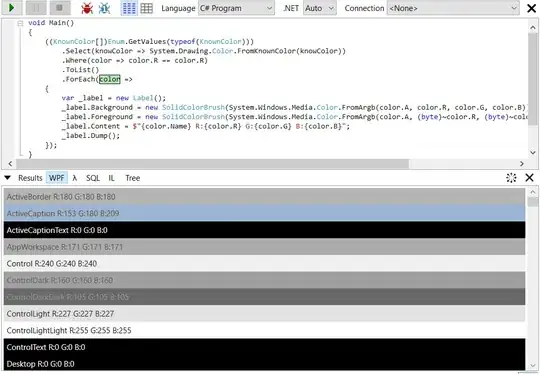Click the highlighted 'color' parameter in ForEach
The image size is (540, 374).
pos(110,79)
